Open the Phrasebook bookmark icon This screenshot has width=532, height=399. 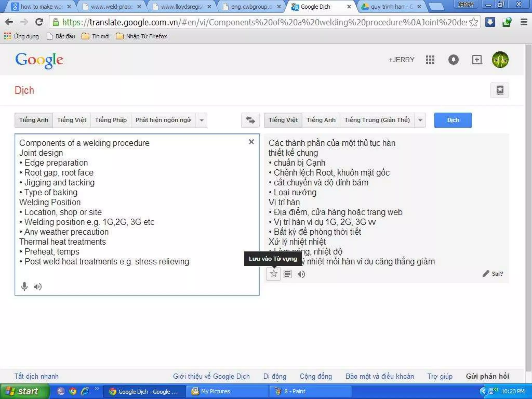click(x=500, y=90)
